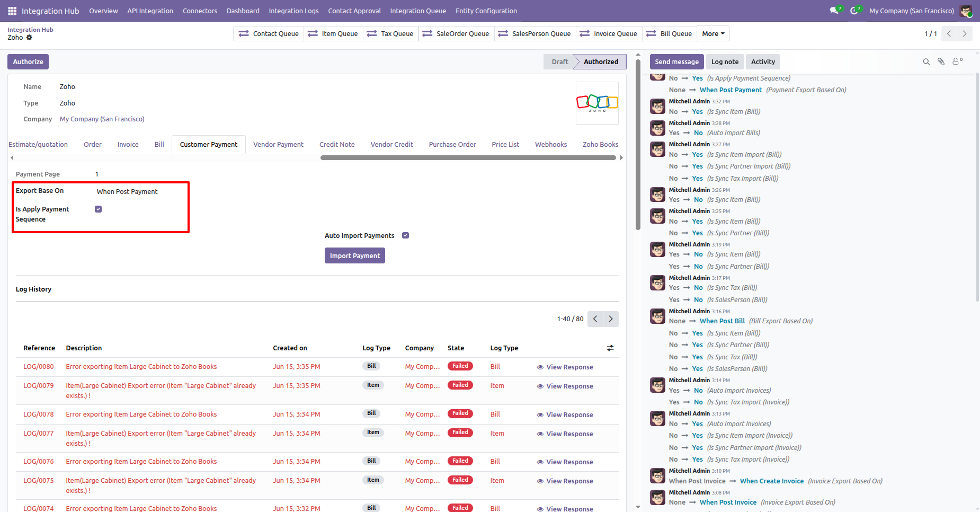Open log reference LOG/0077

click(x=39, y=433)
